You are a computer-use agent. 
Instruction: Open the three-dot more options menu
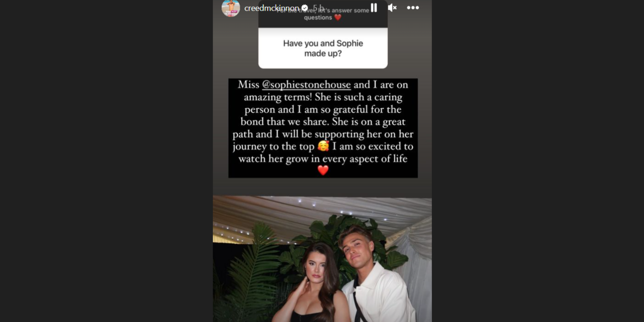tap(413, 8)
